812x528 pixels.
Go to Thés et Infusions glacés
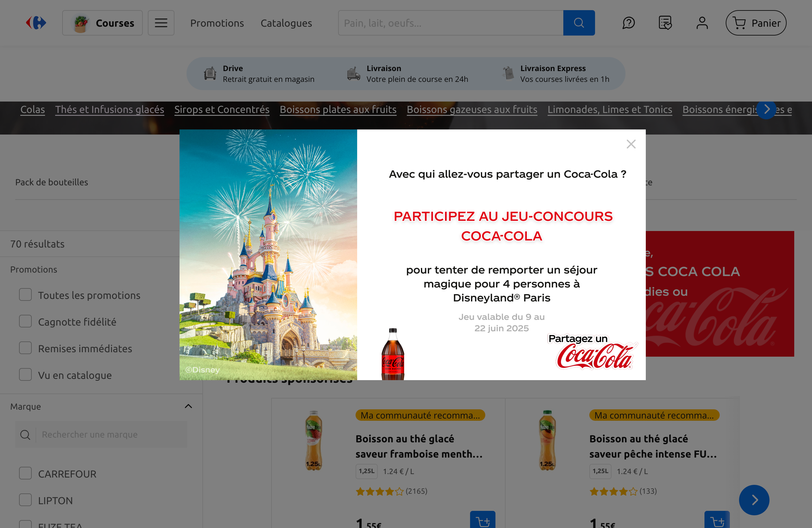(109, 109)
